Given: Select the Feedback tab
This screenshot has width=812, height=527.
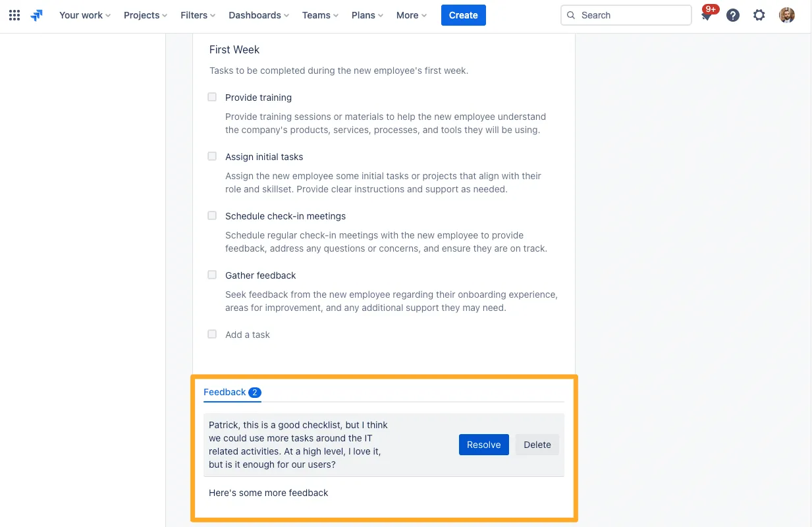Looking at the screenshot, I should [x=225, y=392].
